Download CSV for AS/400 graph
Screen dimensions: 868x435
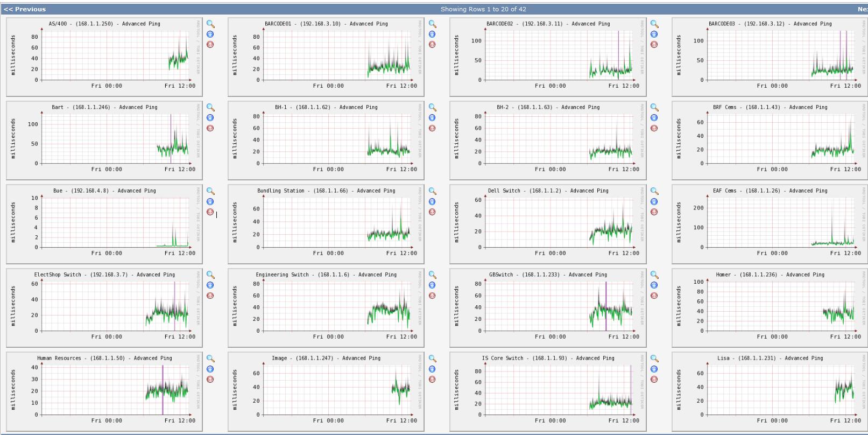210,34
